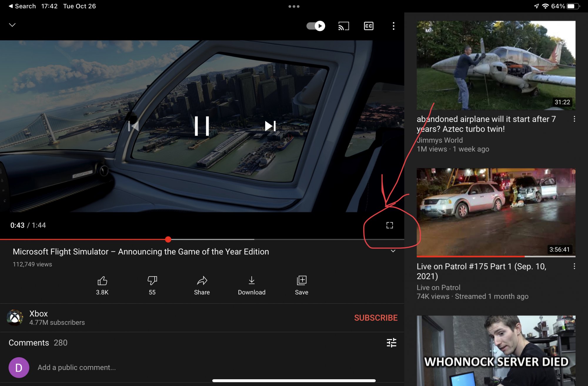The height and width of the screenshot is (386, 588).
Task: Click the red video progress scrubber
Action: click(168, 239)
